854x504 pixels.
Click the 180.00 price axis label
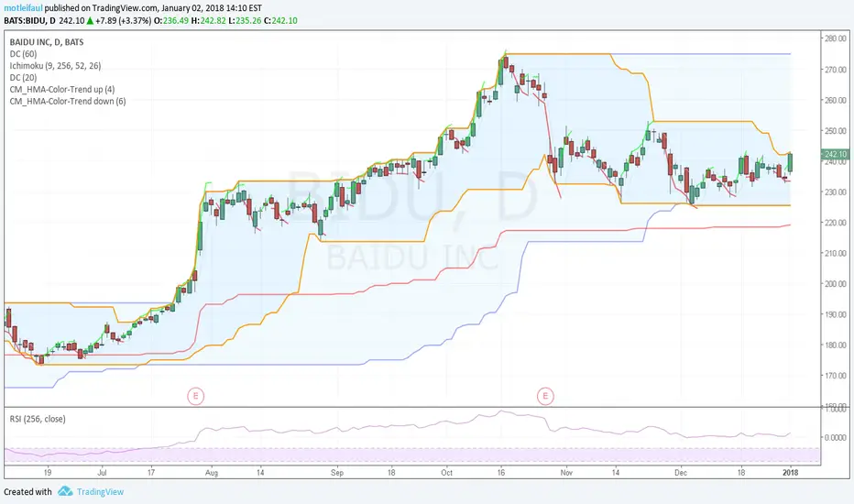(836, 345)
